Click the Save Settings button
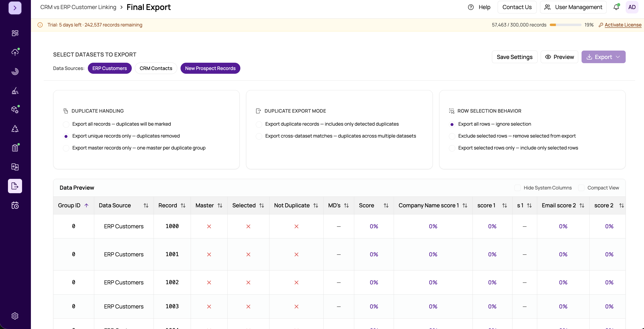 pos(514,57)
